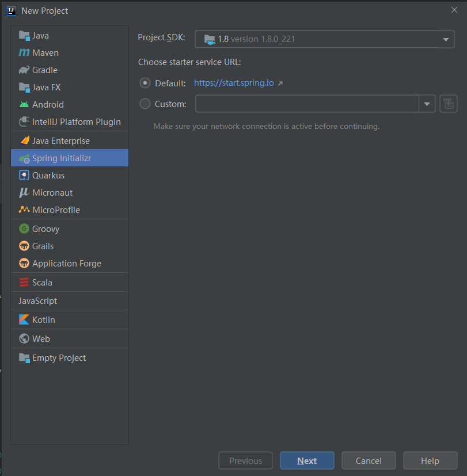Click the Scala label
The height and width of the screenshot is (476, 467).
(x=42, y=283)
